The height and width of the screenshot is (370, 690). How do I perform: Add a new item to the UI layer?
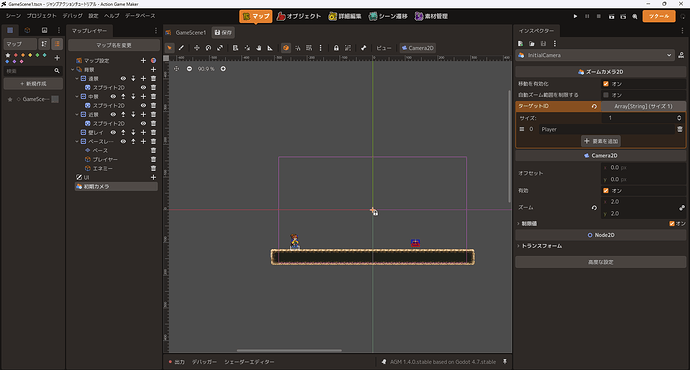(153, 177)
